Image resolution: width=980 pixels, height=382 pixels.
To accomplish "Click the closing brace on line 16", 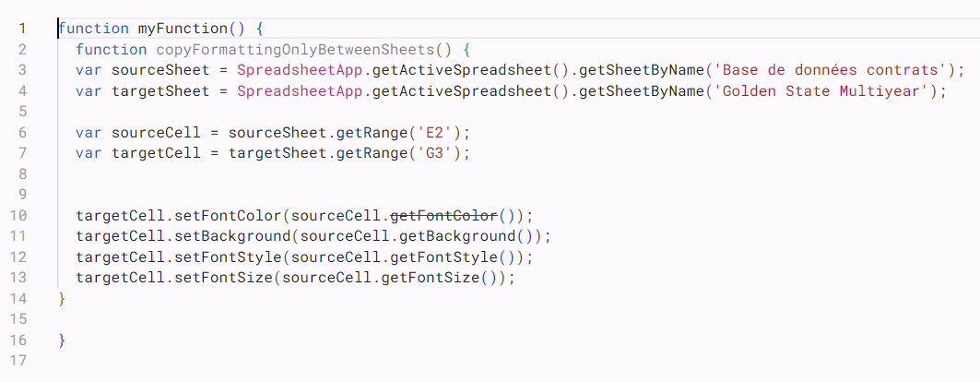I will pyautogui.click(x=62, y=340).
